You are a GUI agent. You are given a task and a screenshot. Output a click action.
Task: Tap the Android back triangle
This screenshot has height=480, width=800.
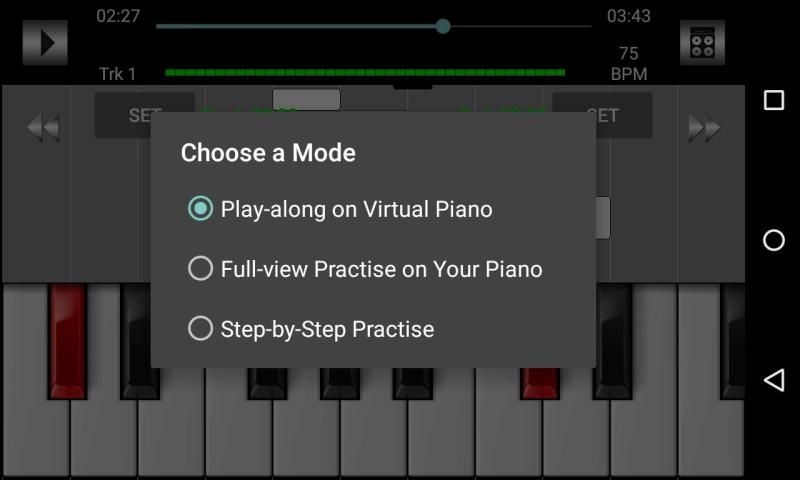[774, 381]
